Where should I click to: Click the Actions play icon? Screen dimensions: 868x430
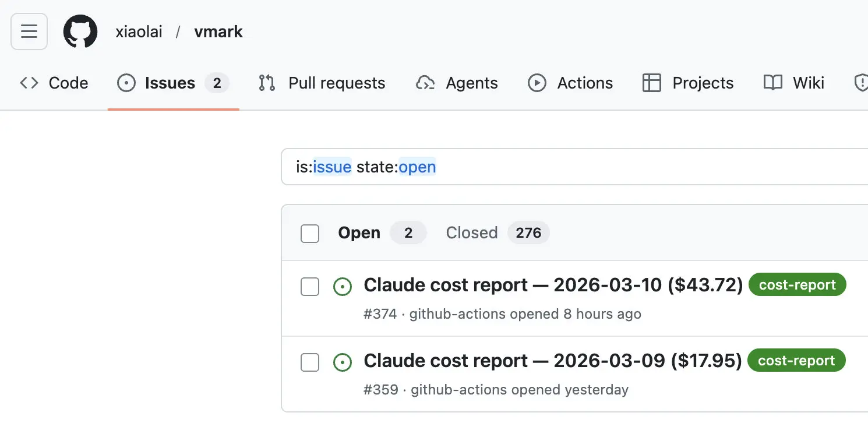click(x=537, y=83)
